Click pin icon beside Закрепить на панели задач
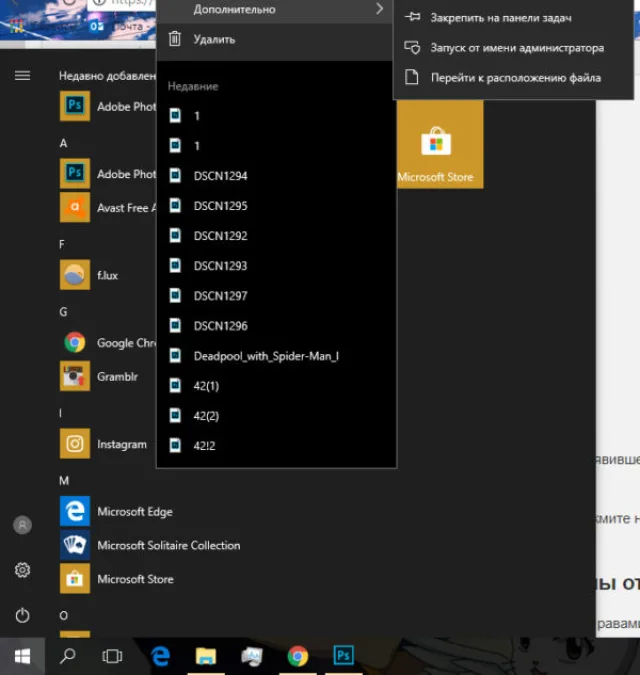Viewport: 640px width, 675px height. click(x=412, y=17)
